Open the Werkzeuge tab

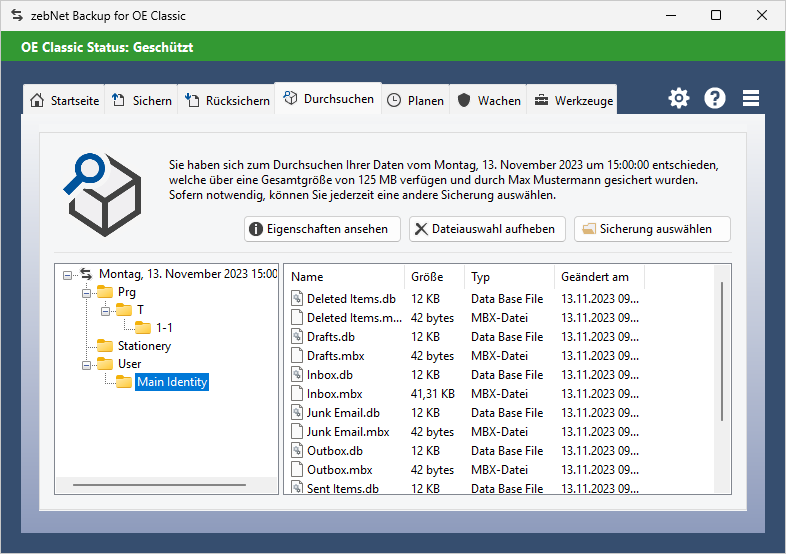tap(574, 101)
